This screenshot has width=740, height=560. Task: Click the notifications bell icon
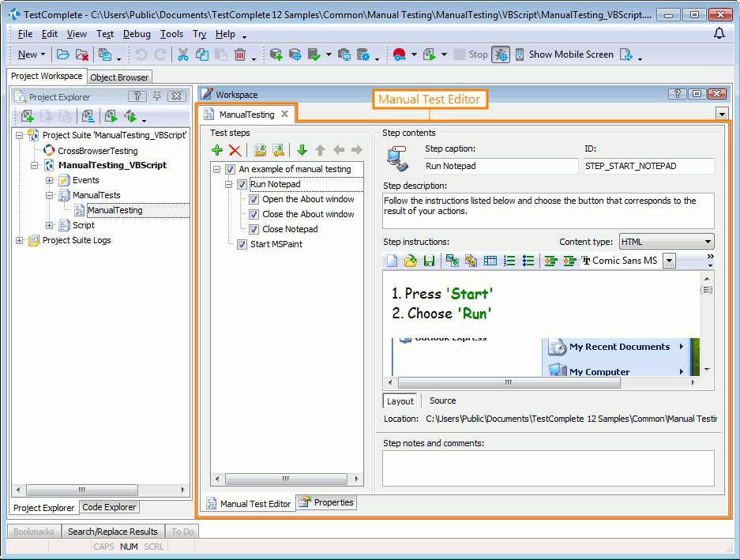tap(719, 33)
